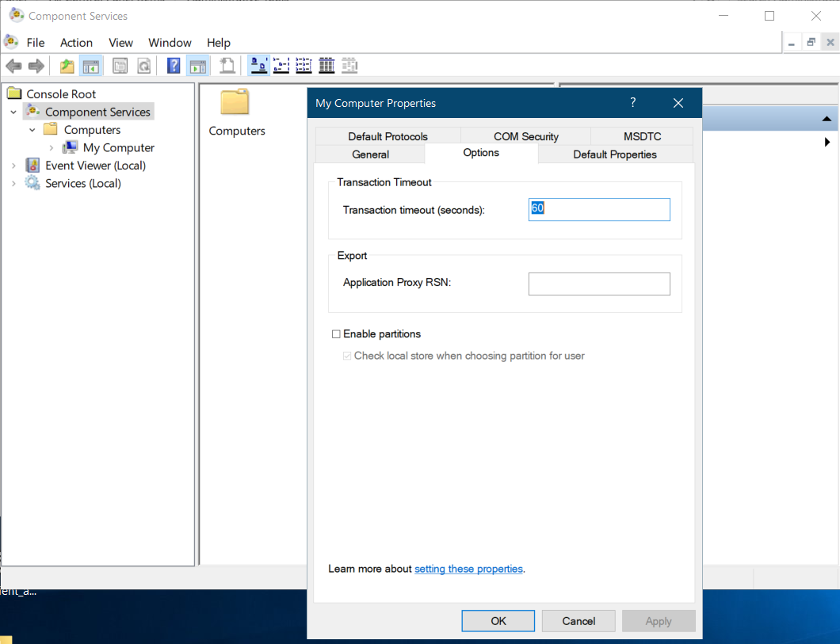
Task: Click the Forward arrow toolbar icon
Action: (x=36, y=66)
